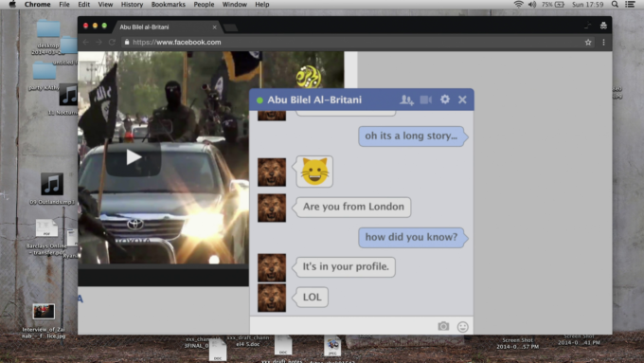The image size is (644, 363).
Task: Open Chrome's three-dot menu
Action: 603,43
